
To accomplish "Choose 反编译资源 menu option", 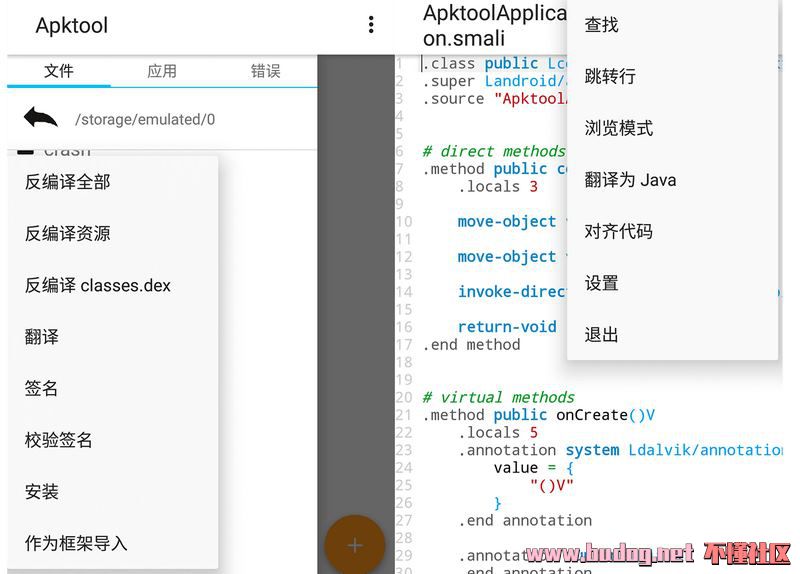I will [68, 234].
